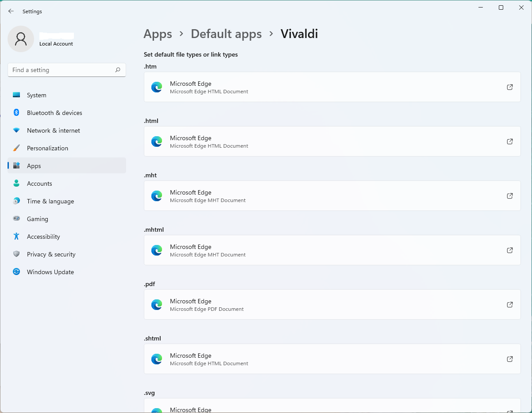The image size is (532, 413).
Task: Open System settings
Action: (67, 95)
